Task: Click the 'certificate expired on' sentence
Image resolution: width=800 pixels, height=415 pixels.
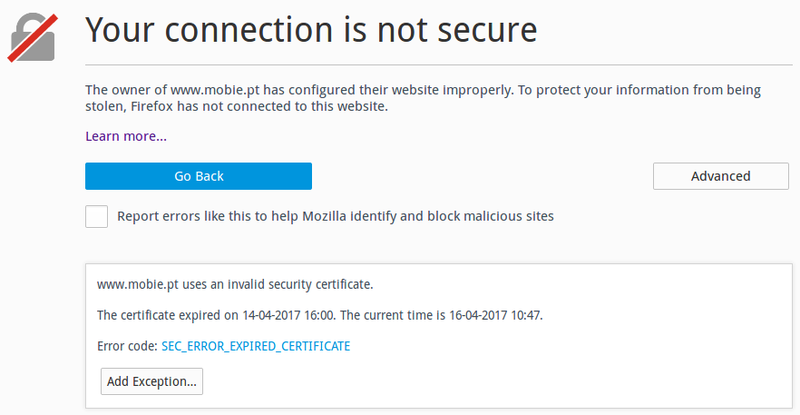Action: [x=320, y=315]
